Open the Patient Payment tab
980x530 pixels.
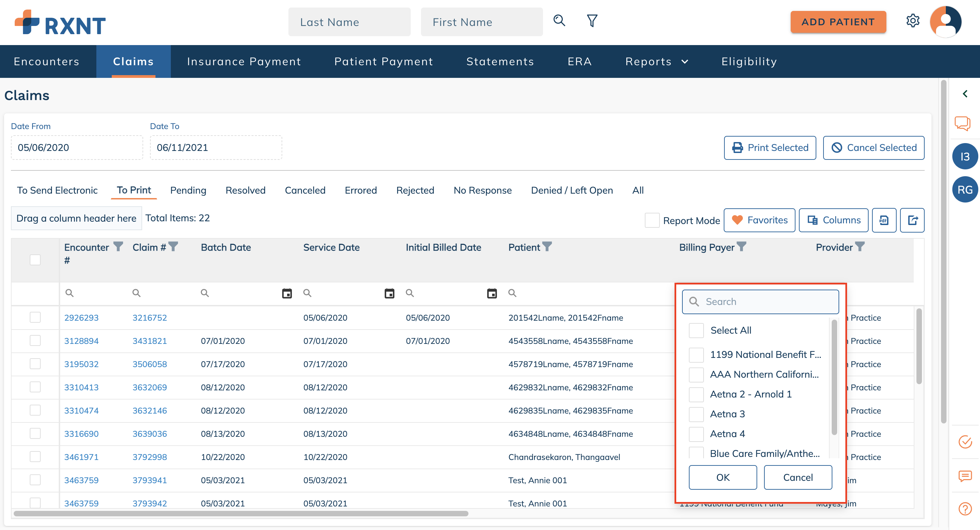pos(383,61)
